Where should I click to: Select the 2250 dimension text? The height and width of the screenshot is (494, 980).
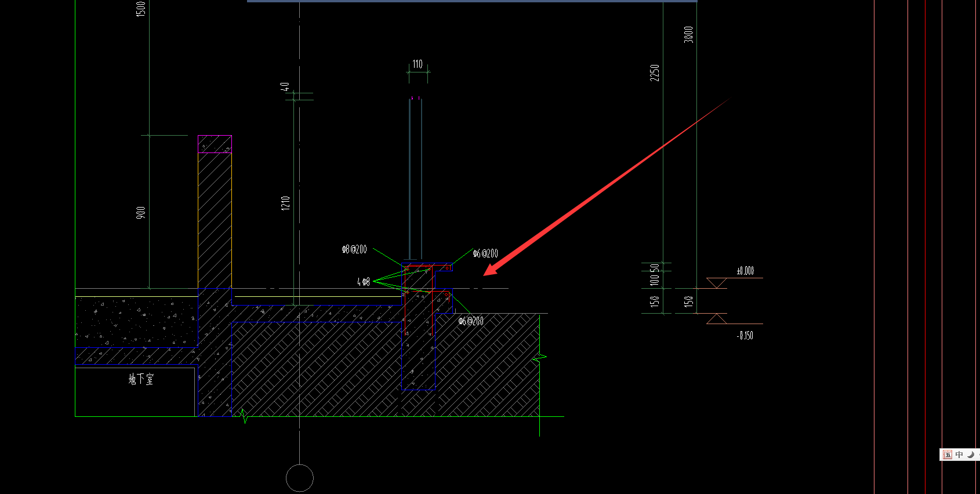pyautogui.click(x=655, y=72)
